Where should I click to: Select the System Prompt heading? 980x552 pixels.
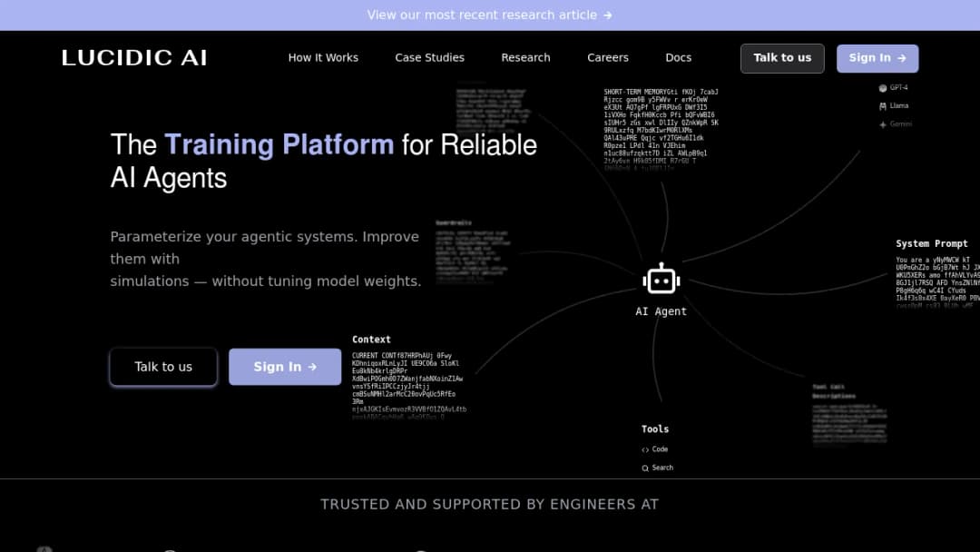tap(931, 244)
